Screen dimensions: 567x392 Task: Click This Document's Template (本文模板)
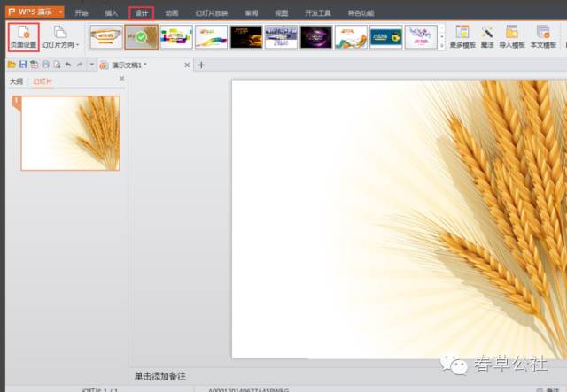[543, 37]
